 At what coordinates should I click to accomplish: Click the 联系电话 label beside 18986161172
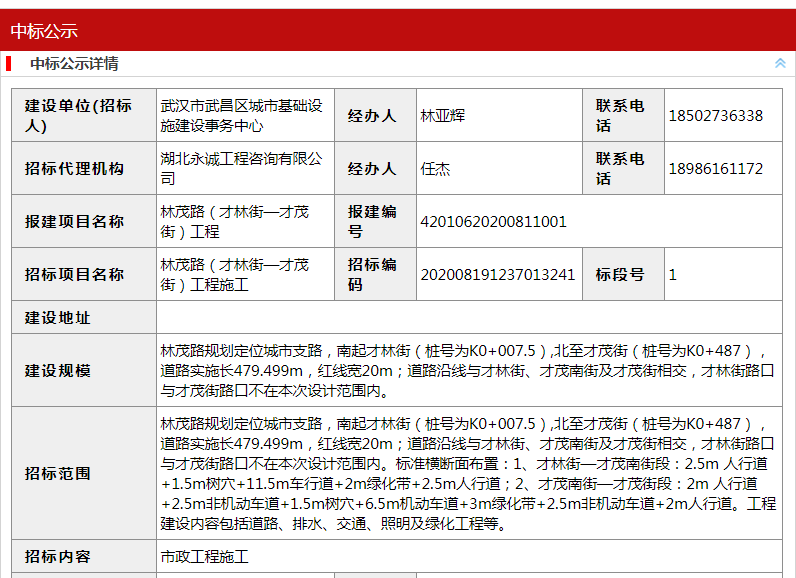[x=623, y=168]
